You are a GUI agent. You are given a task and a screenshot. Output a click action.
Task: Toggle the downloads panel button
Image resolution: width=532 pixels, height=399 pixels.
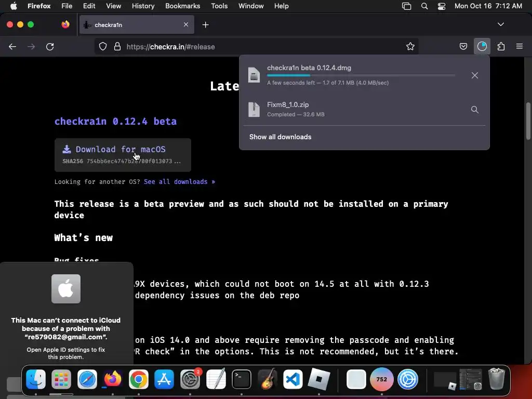pos(482,46)
